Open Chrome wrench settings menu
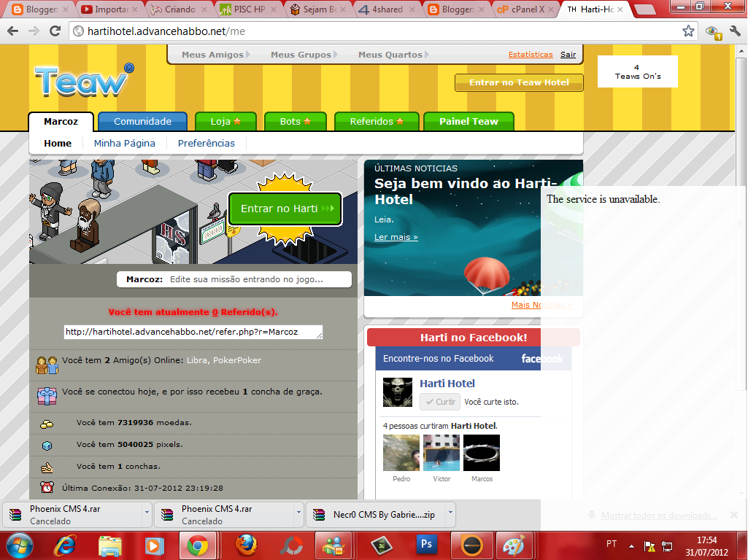Image resolution: width=748 pixels, height=560 pixels. pos(735,31)
